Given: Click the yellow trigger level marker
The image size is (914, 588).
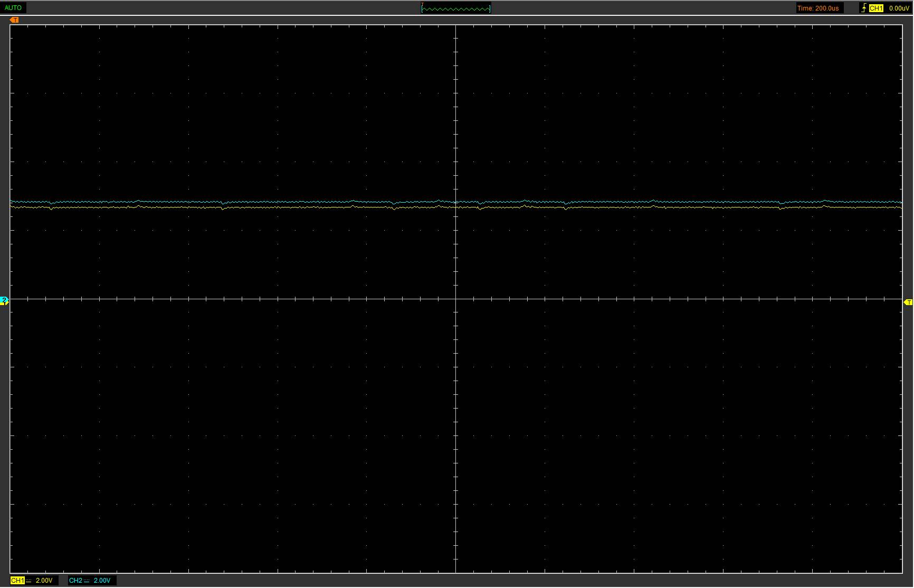Looking at the screenshot, I should [x=908, y=302].
